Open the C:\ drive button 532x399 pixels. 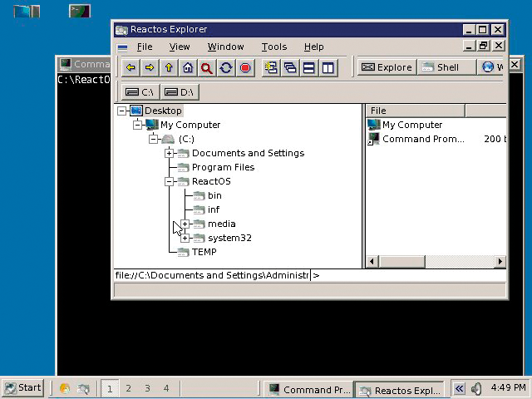coord(140,92)
